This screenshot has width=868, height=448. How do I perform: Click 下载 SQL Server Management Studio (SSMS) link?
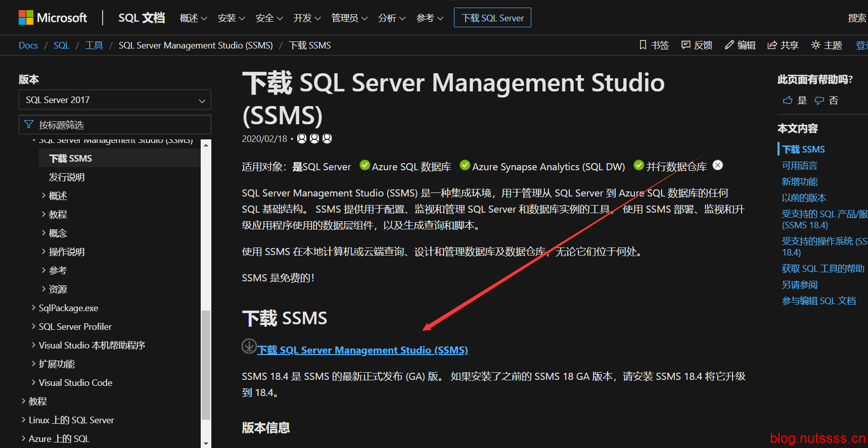[x=362, y=350]
